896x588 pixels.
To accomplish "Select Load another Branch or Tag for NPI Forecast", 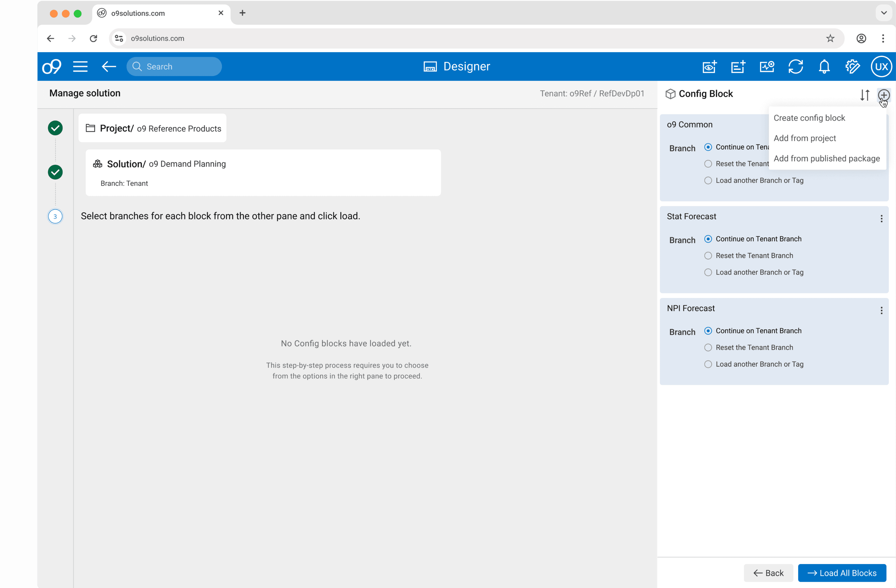I will [708, 364].
